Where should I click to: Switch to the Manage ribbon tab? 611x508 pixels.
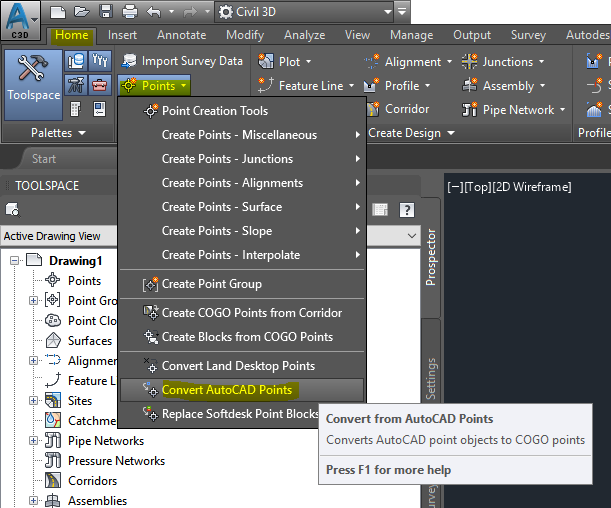click(x=411, y=35)
